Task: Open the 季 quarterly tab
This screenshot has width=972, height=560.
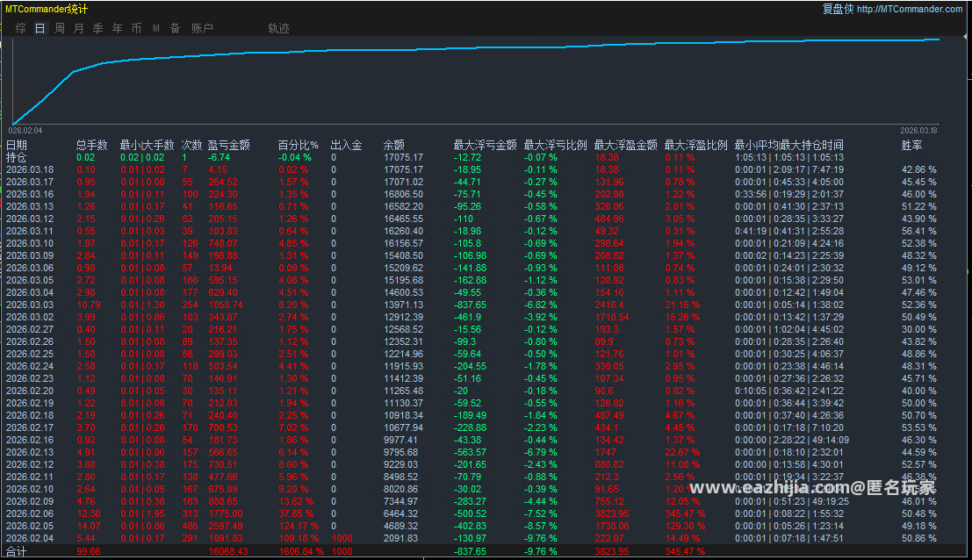Action: (98, 28)
